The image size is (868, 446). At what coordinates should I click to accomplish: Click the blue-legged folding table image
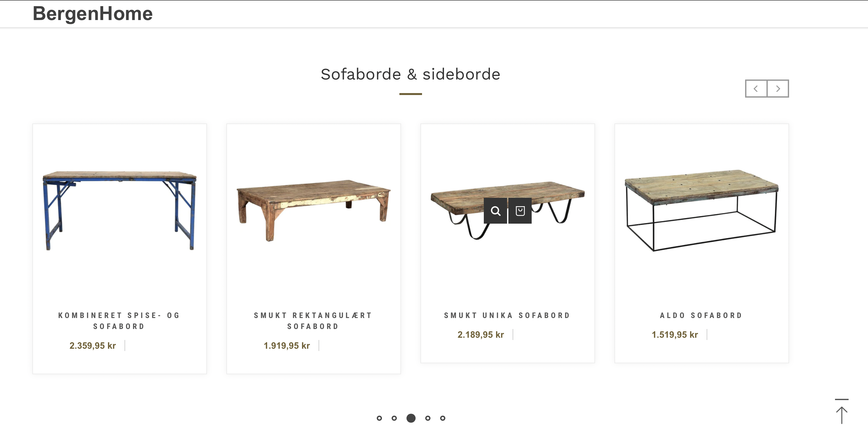[x=119, y=210]
